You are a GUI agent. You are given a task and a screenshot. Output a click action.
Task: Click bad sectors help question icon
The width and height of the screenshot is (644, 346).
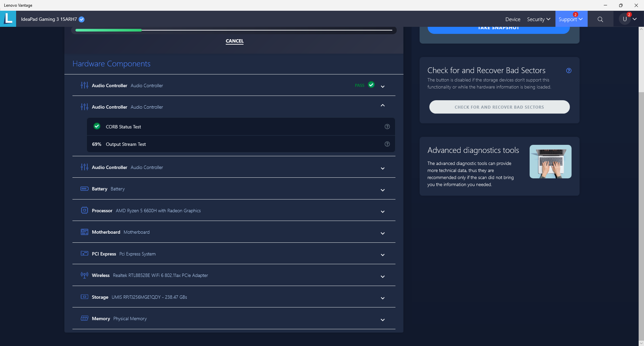[569, 71]
